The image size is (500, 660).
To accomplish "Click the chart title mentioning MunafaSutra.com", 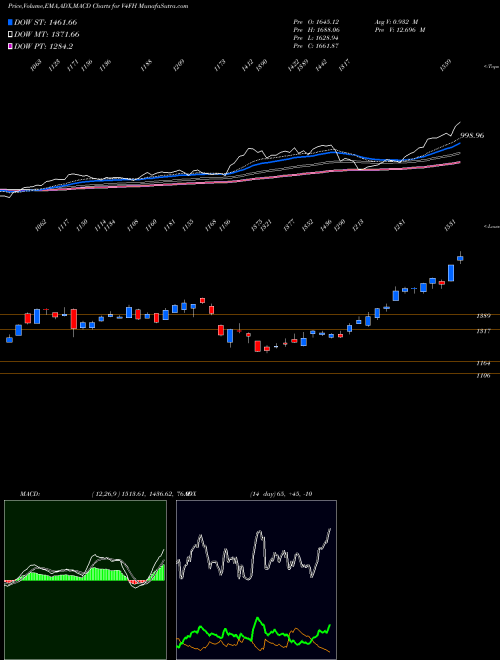I will 98,6.
